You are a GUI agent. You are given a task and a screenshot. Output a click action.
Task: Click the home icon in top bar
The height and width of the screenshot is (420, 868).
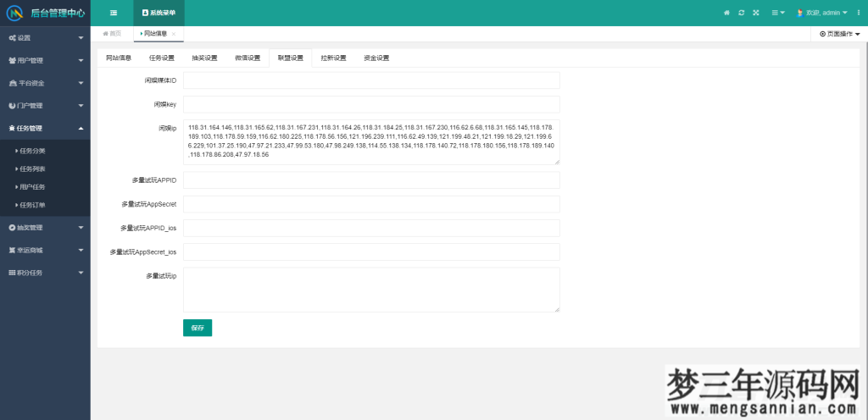[x=726, y=13]
